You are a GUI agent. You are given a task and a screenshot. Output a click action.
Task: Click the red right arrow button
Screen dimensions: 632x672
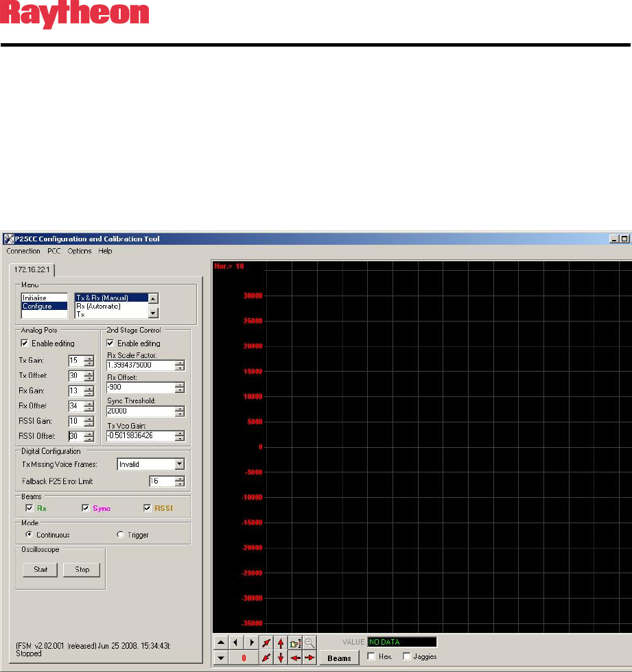[309, 658]
